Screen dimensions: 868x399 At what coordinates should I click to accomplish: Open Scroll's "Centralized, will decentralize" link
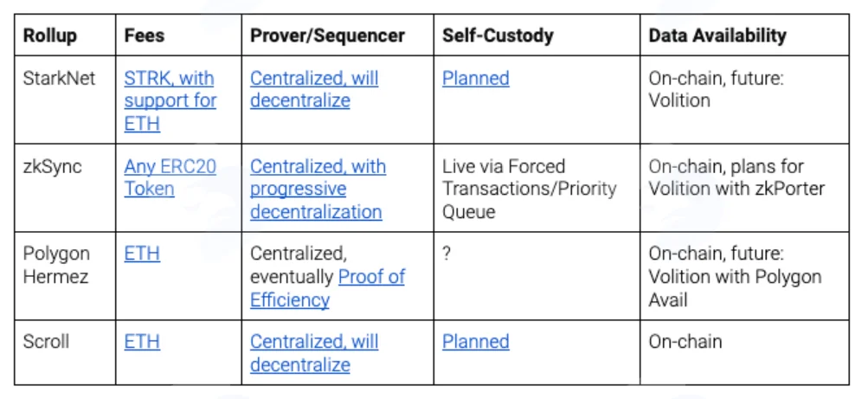coord(314,352)
